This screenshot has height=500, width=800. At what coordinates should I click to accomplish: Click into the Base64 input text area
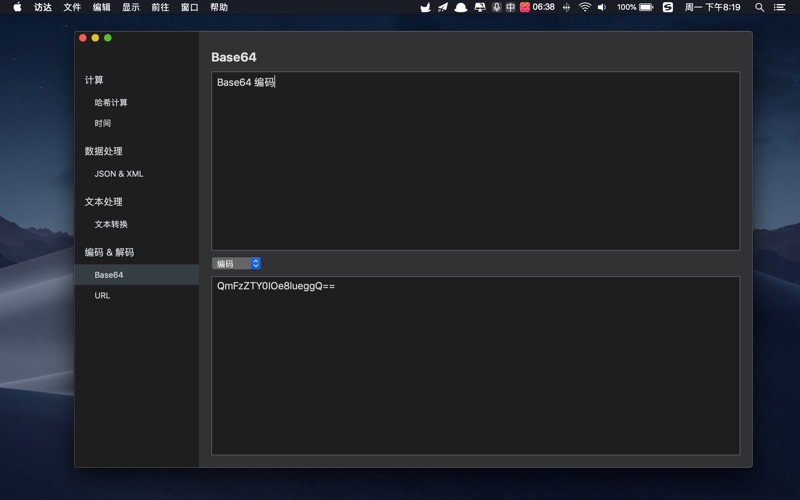pyautogui.click(x=475, y=160)
